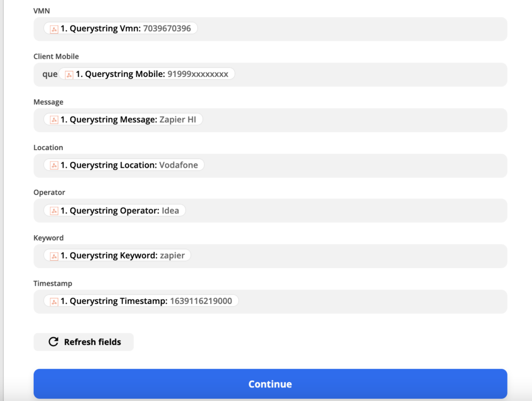Click the Operator field label
The width and height of the screenshot is (532, 401).
pos(49,192)
